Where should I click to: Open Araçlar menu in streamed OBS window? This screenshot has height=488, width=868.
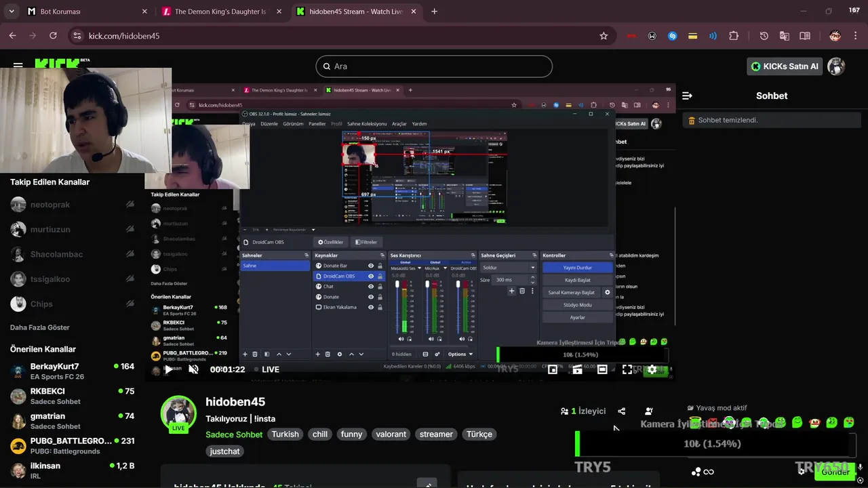(399, 124)
